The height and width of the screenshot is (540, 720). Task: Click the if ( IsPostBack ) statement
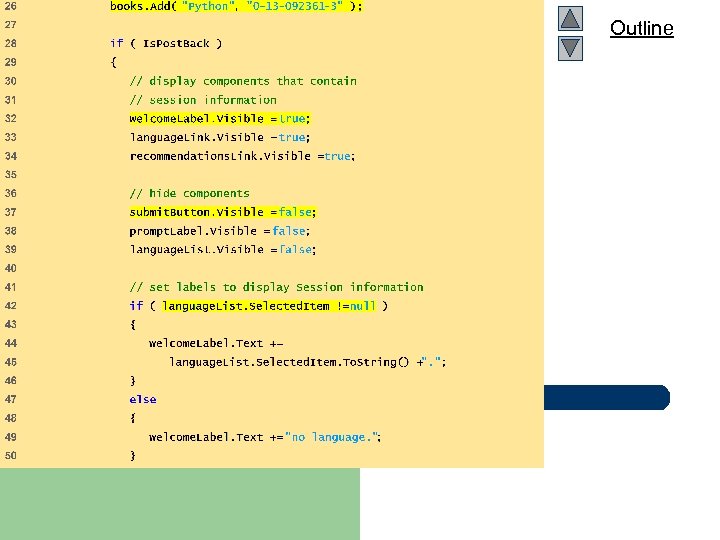(166, 44)
